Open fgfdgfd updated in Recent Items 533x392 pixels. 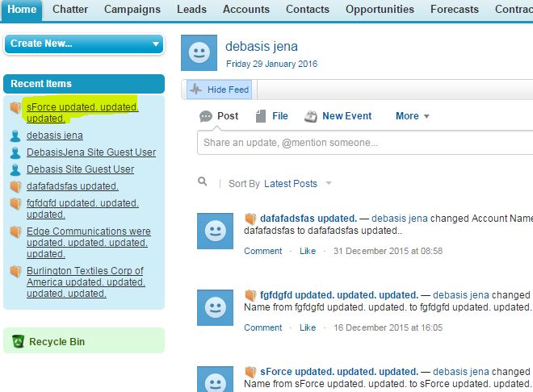[x=82, y=209]
